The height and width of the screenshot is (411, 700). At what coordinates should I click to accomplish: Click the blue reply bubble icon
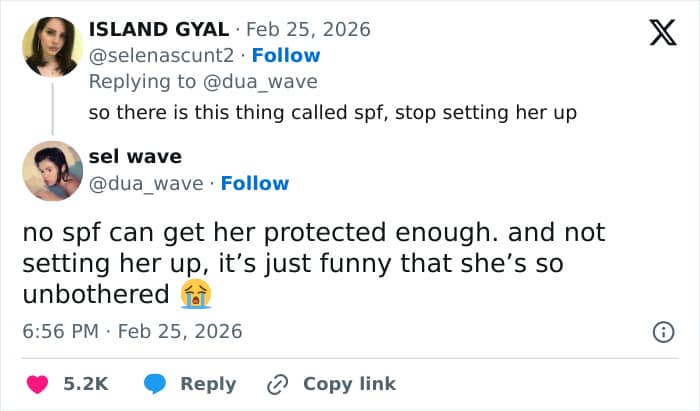coord(154,384)
